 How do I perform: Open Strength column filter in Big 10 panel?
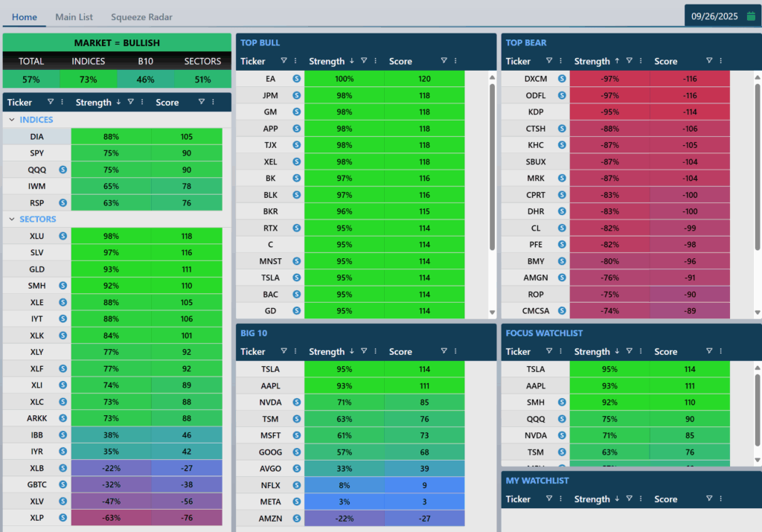[x=364, y=351]
